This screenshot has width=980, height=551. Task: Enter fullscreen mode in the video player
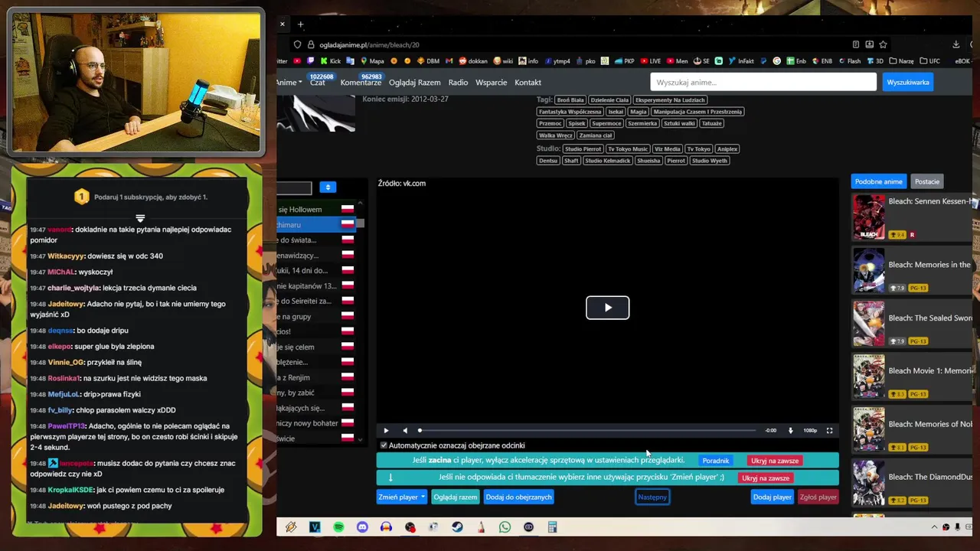(829, 430)
